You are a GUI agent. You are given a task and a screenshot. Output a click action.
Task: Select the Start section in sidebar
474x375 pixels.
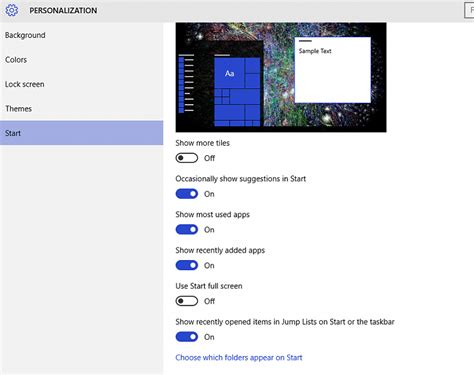pyautogui.click(x=82, y=133)
